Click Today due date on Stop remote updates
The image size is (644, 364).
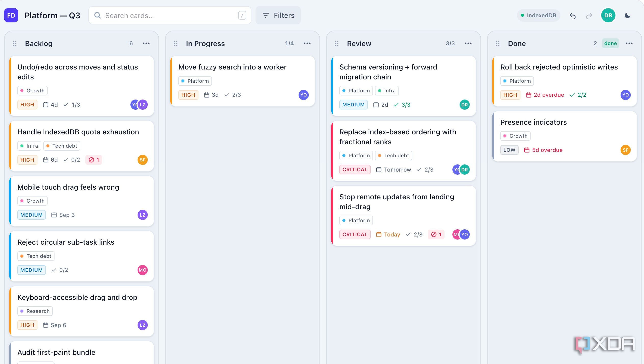click(388, 234)
